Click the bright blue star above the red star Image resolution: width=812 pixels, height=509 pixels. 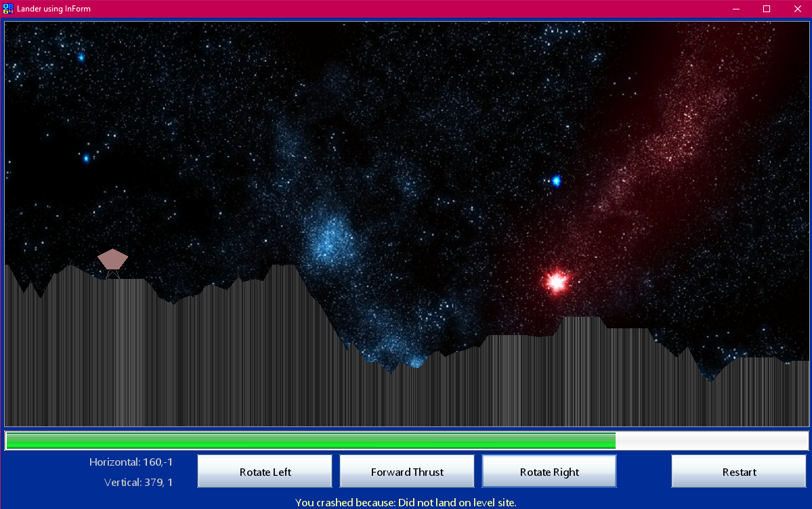(x=556, y=181)
